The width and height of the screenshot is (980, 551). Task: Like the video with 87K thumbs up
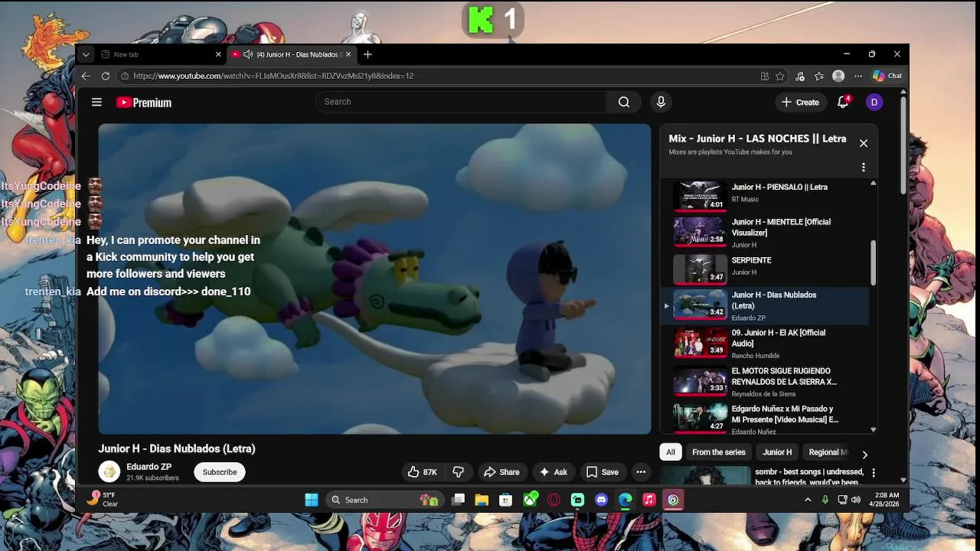coord(422,472)
